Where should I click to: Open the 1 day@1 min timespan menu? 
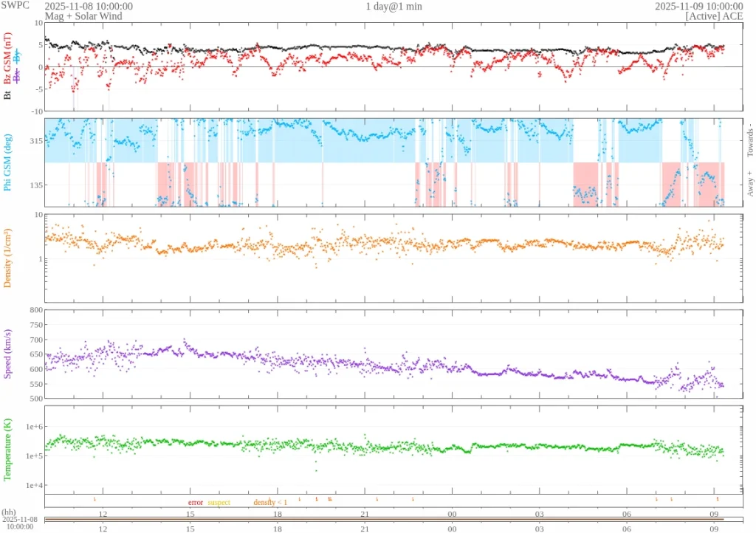click(394, 6)
